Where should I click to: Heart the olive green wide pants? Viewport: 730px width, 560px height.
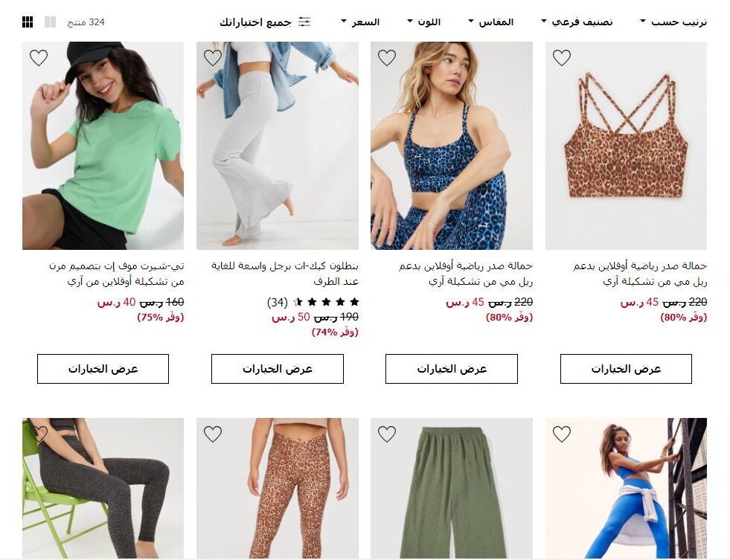point(387,434)
